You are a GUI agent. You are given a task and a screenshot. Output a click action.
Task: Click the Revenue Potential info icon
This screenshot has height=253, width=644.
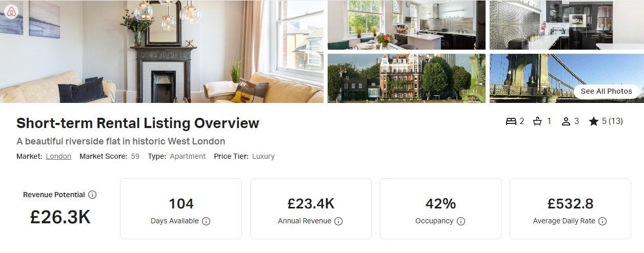[92, 195]
